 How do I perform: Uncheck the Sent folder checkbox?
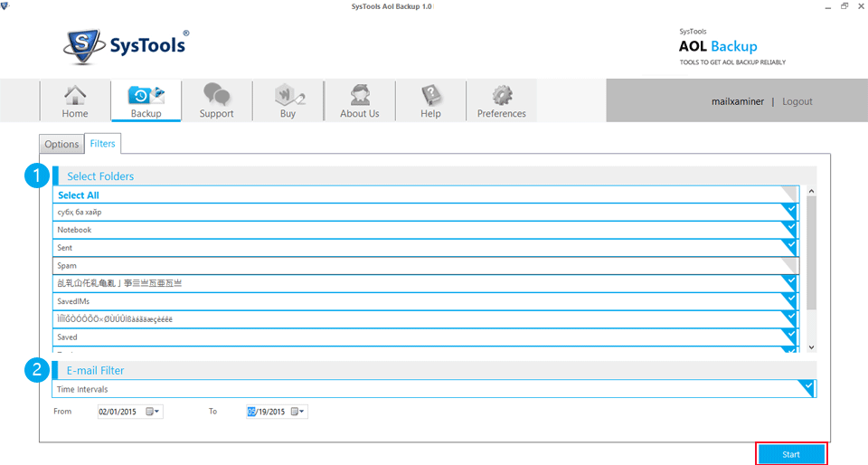(x=790, y=246)
